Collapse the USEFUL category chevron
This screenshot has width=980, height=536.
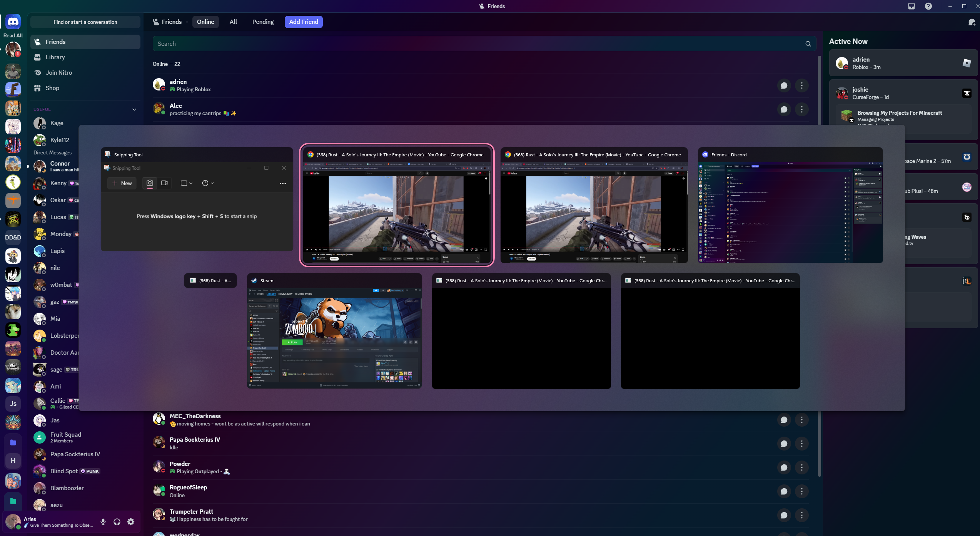134,109
